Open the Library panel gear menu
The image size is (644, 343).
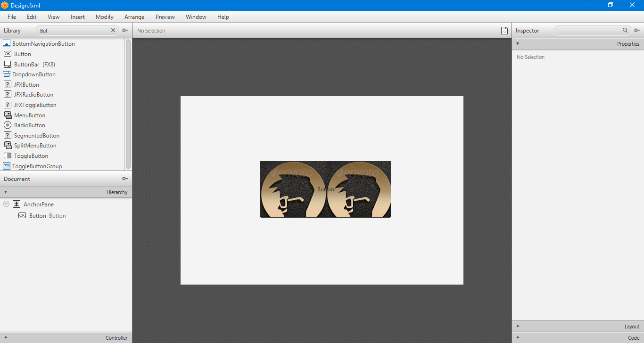click(x=125, y=30)
